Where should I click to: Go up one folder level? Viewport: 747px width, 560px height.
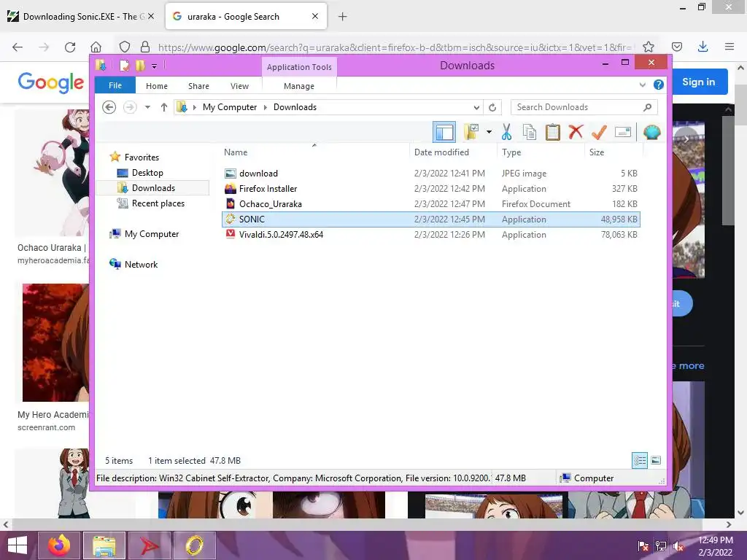[x=164, y=107]
